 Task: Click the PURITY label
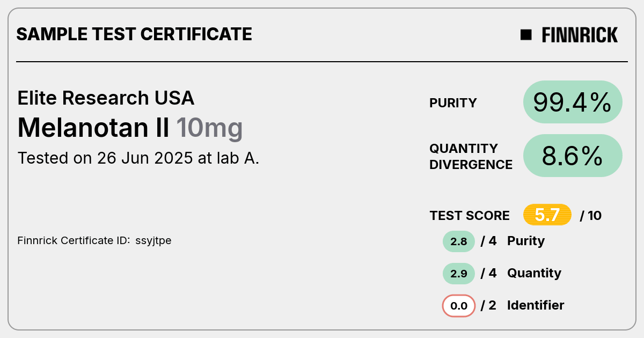point(453,103)
